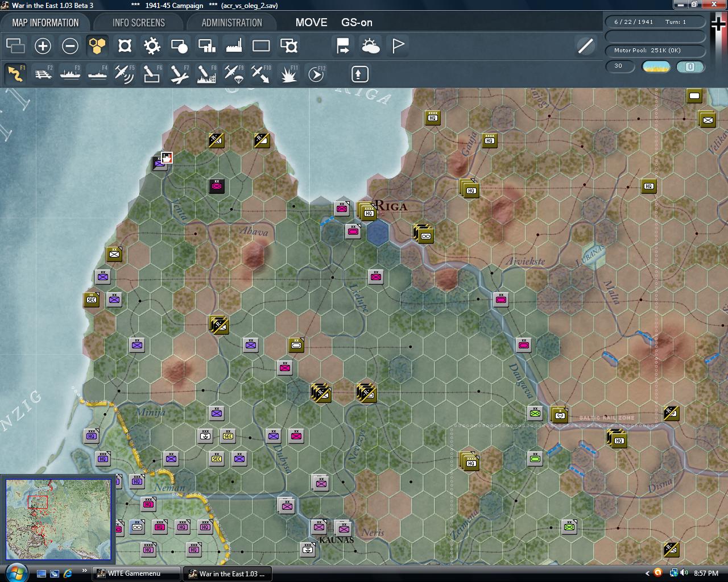Select Air transport mode F9
Screen dimensions: 728x582
234,74
